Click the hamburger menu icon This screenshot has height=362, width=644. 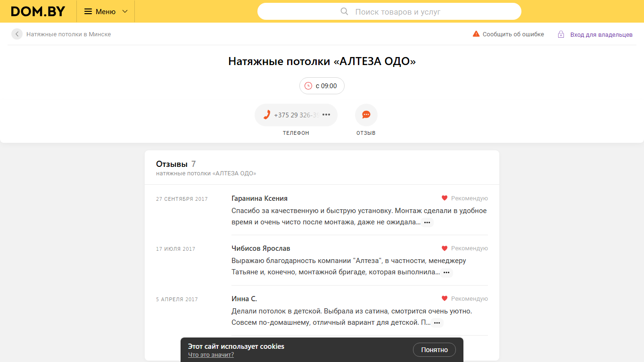point(88,11)
